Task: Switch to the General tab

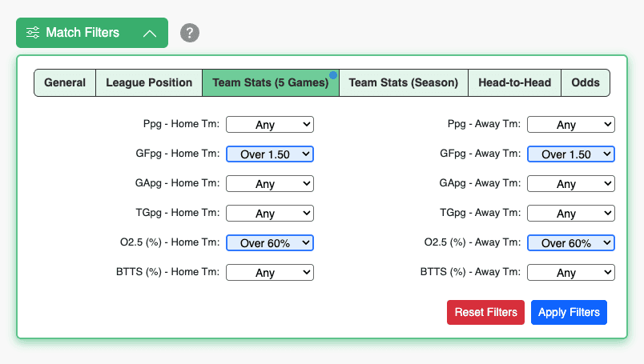Action: [x=65, y=82]
